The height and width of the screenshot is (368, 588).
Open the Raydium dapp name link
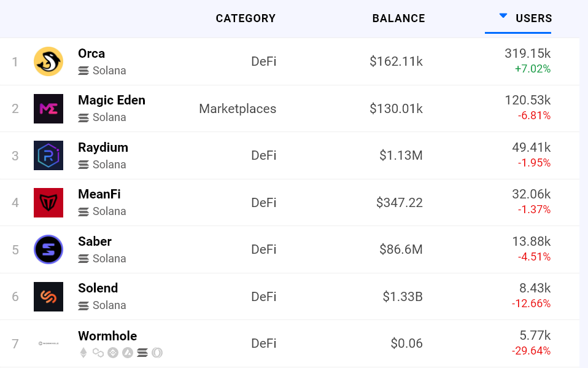(103, 147)
